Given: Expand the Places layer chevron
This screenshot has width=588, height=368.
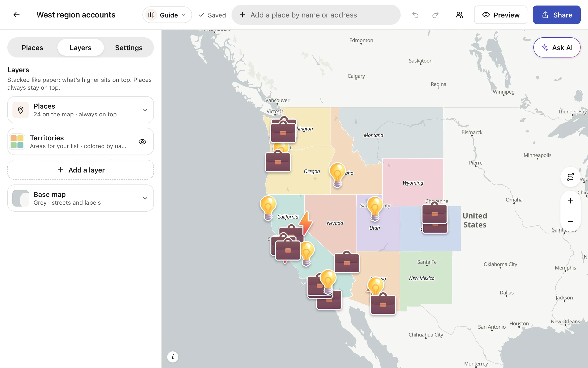Looking at the screenshot, I should tap(145, 110).
